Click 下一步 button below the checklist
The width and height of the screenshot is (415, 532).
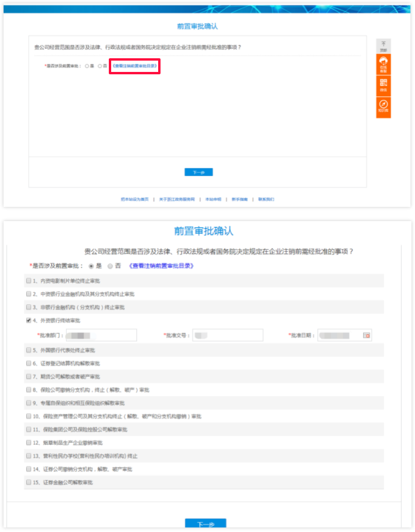(206, 524)
